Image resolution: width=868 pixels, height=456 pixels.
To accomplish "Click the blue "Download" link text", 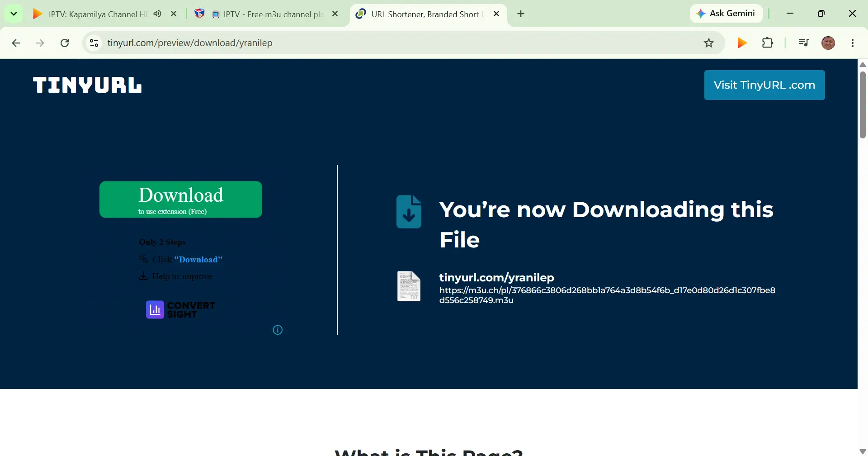I will point(198,259).
